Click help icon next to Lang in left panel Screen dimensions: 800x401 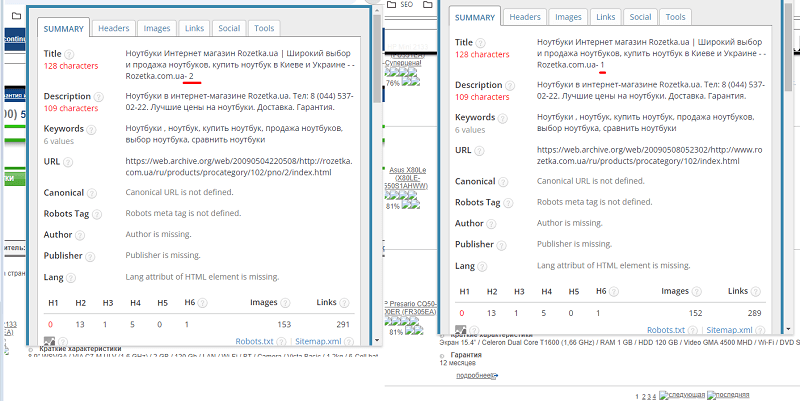[71, 278]
